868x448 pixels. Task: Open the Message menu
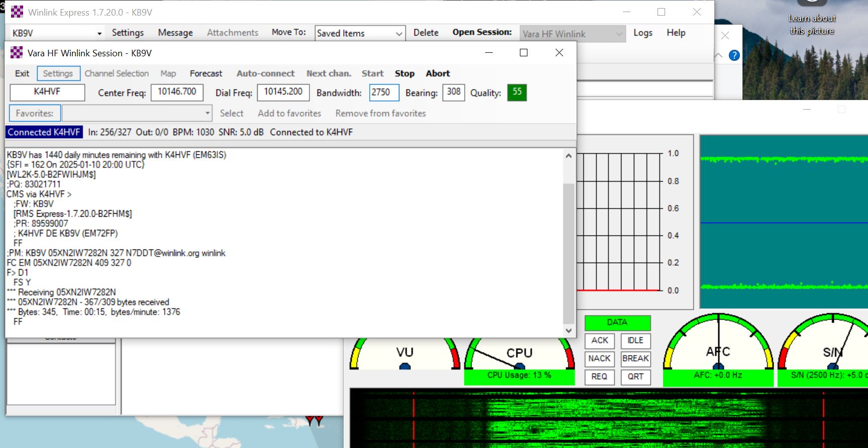[x=175, y=33]
